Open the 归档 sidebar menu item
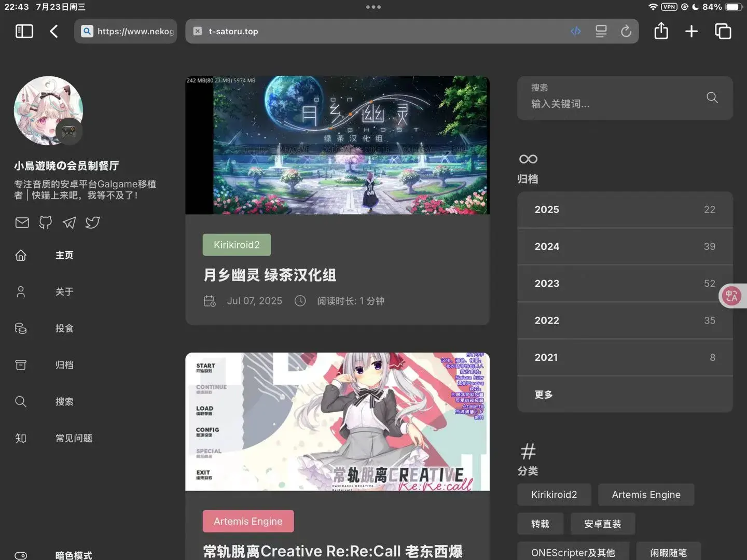The image size is (747, 560). tap(64, 365)
